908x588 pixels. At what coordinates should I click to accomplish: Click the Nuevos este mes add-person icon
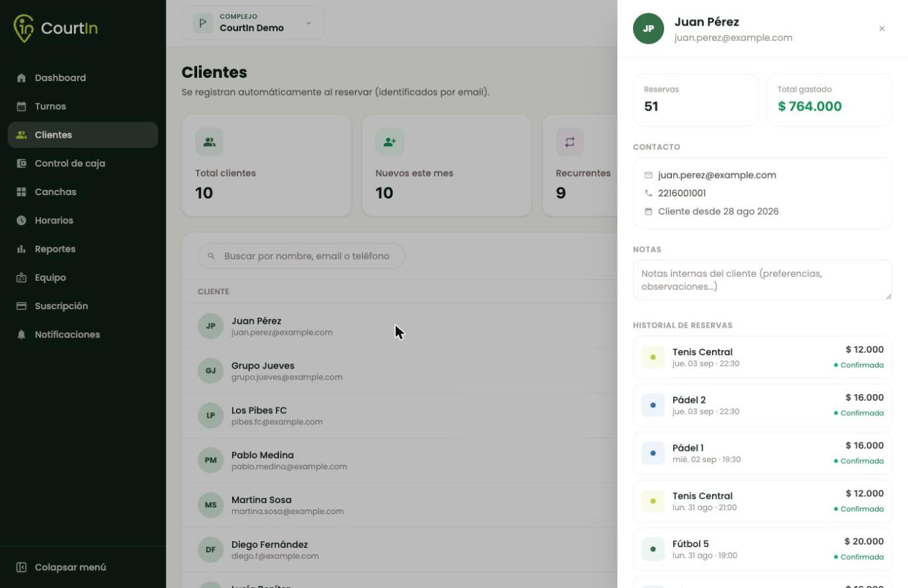tap(389, 142)
